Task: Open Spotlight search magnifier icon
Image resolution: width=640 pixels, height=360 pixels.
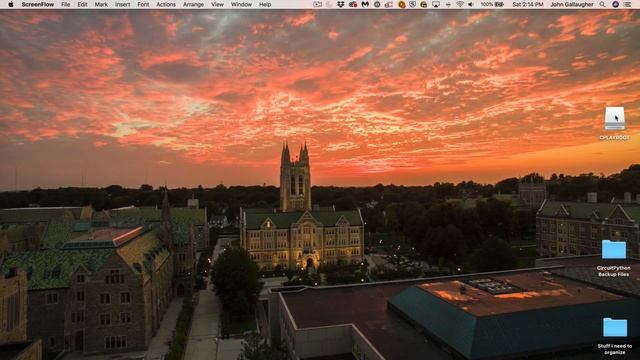Action: tap(602, 4)
